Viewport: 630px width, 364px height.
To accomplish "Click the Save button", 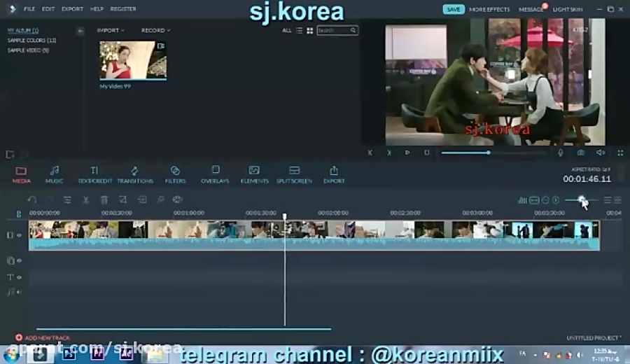I will point(454,9).
